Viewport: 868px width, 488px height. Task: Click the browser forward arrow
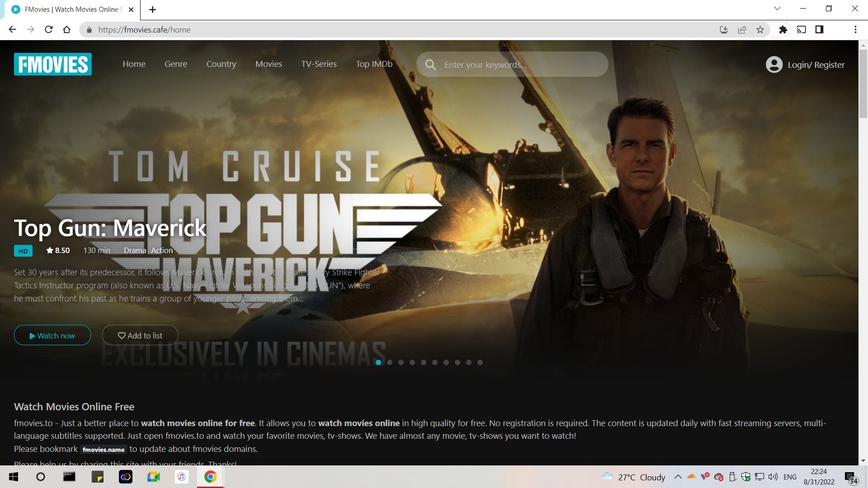point(30,29)
